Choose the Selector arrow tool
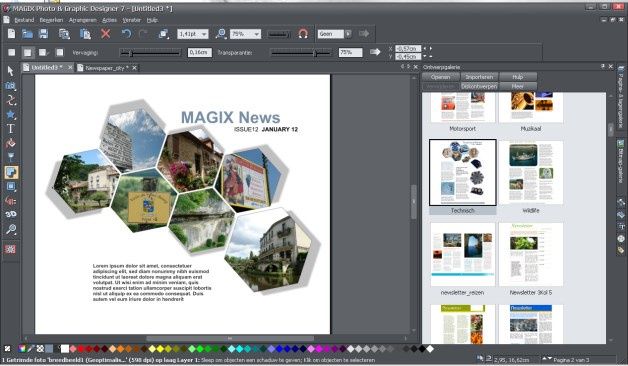This screenshot has width=628, height=366. (10, 71)
